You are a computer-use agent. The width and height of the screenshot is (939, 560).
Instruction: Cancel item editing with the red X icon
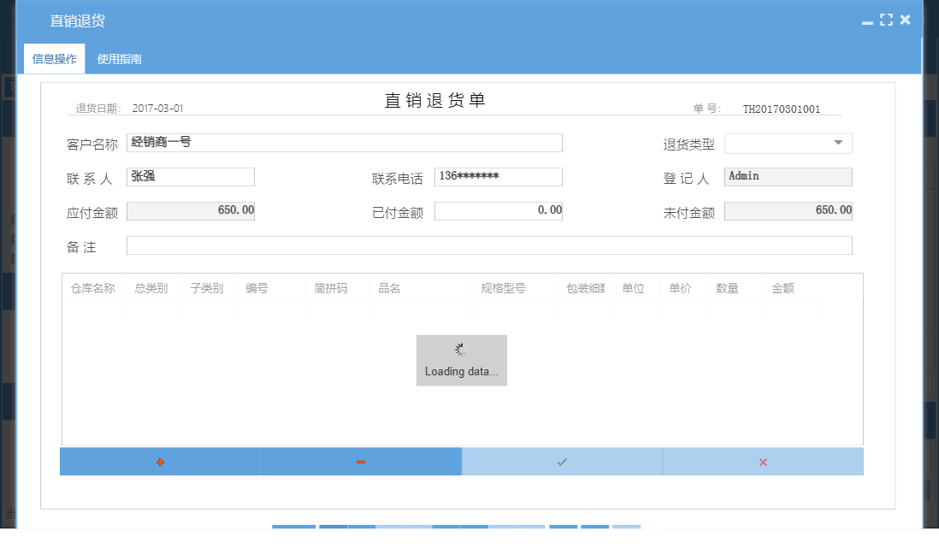tap(762, 462)
